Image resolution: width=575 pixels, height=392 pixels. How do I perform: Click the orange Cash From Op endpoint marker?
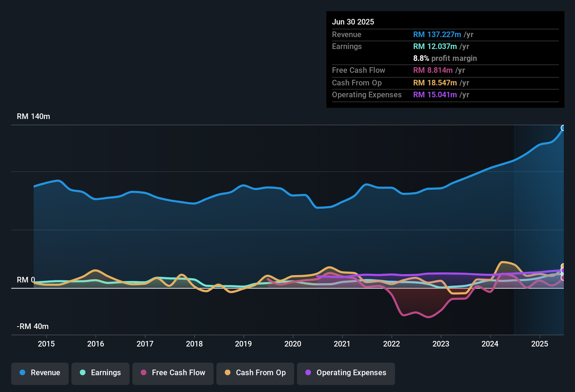pos(563,266)
